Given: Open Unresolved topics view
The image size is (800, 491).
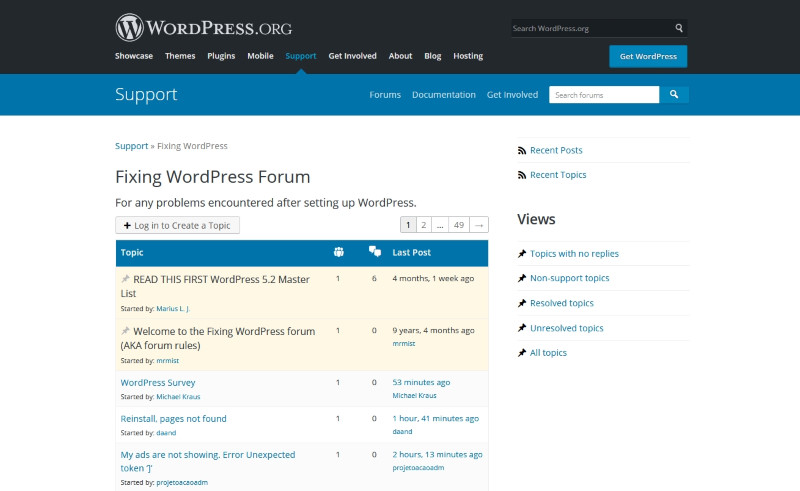Looking at the screenshot, I should 566,328.
